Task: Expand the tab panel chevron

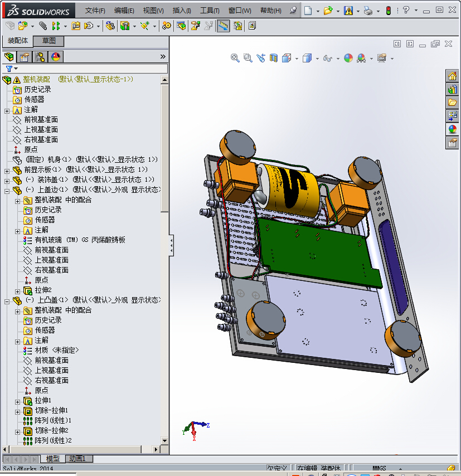Action: point(163,57)
